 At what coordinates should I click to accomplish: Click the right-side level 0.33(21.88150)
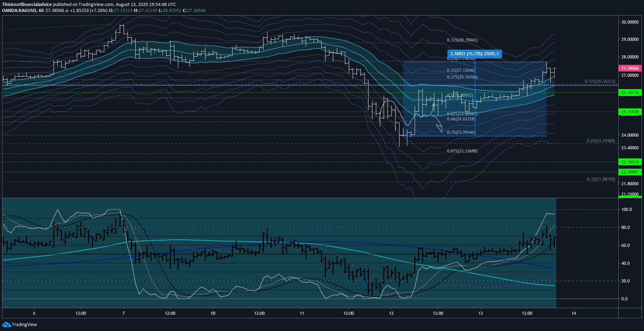[x=601, y=179]
